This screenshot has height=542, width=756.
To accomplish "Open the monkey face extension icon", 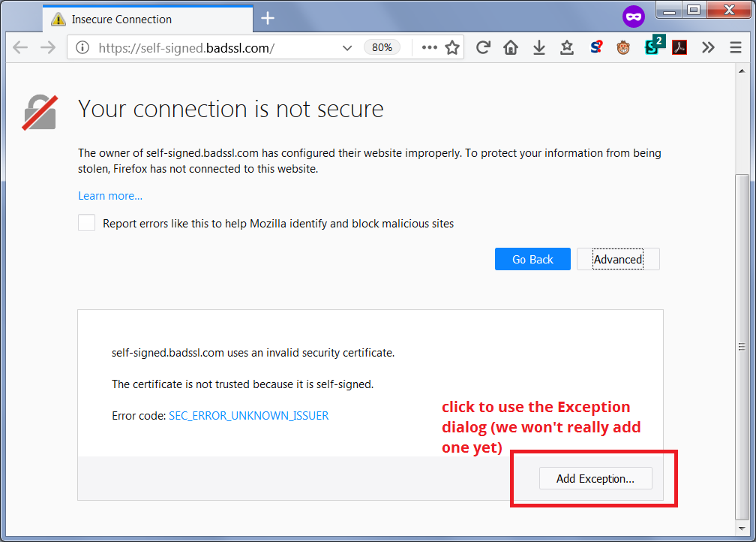I will (x=623, y=47).
